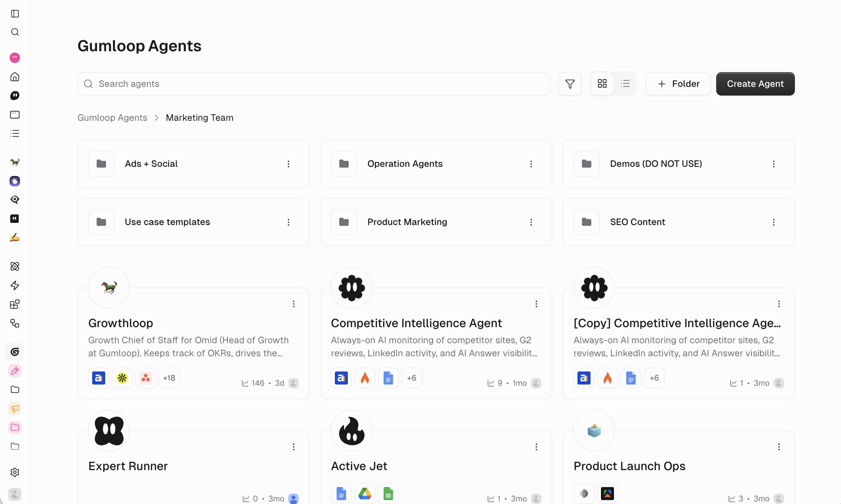Open the Operation Agents folder options menu

point(531,164)
